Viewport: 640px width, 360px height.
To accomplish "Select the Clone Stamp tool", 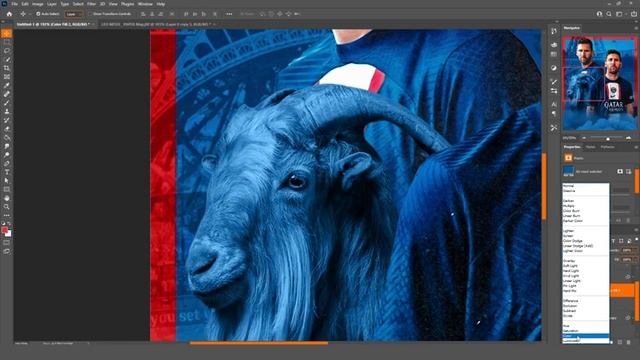I will [x=7, y=111].
